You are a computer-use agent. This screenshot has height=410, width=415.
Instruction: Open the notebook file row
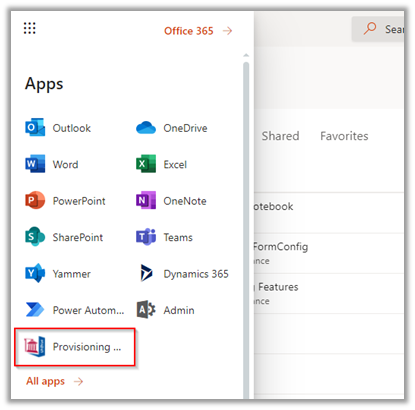(329, 213)
